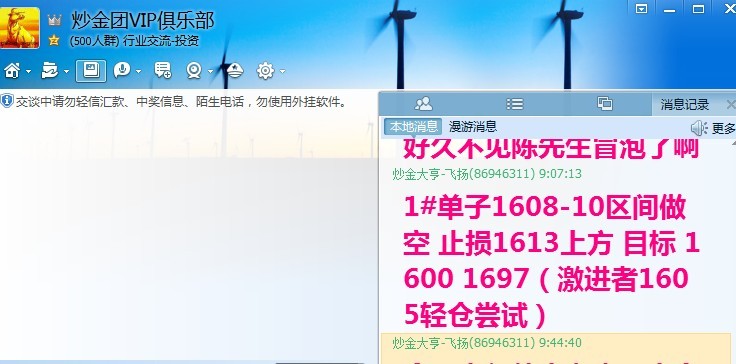
Task: Expand the settings gear dropdown arrow
Action: [x=282, y=71]
